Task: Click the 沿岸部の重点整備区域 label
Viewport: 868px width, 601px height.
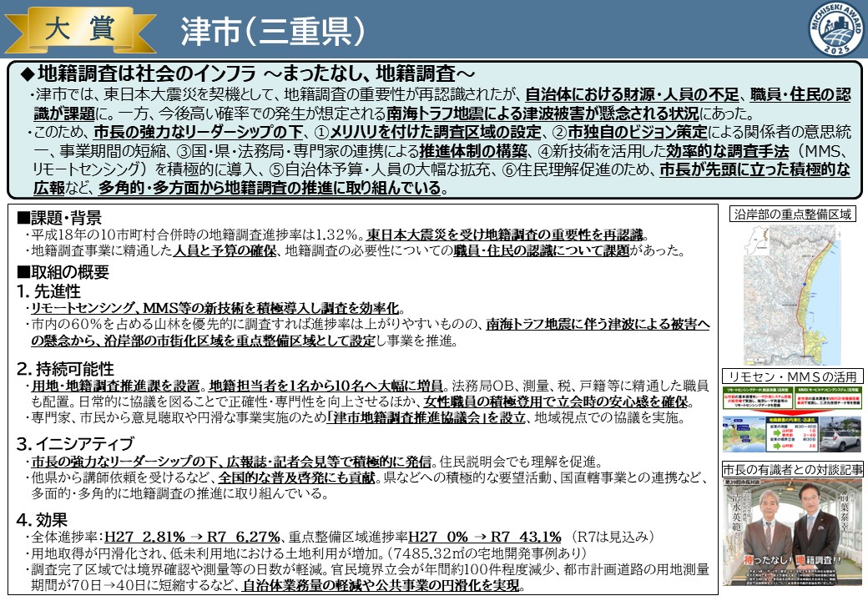Action: pos(793,214)
